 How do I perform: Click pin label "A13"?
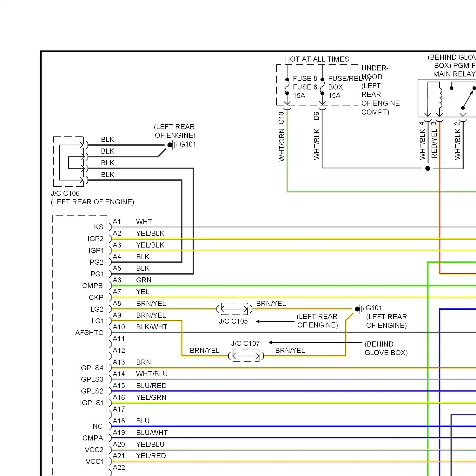(x=119, y=362)
